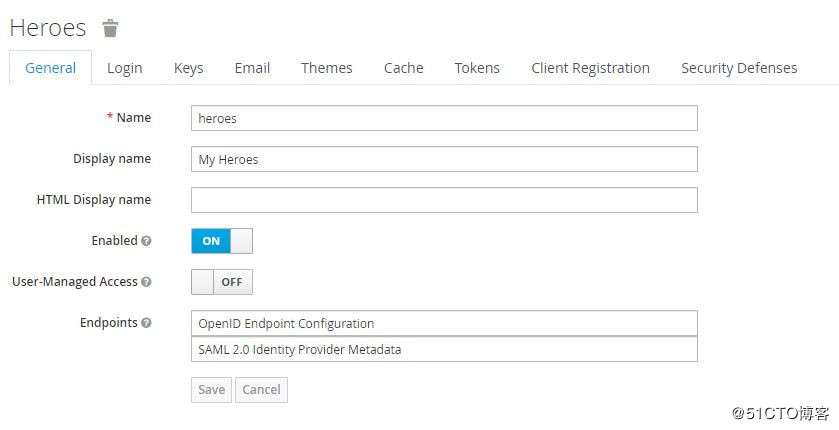The height and width of the screenshot is (430, 839).
Task: Click help icon beside User-Managed Access
Action: tap(147, 282)
